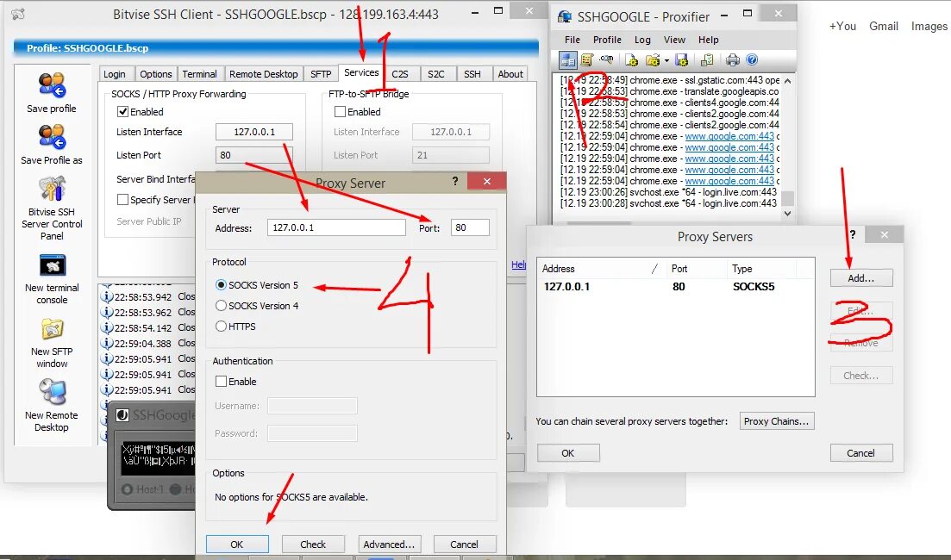The image size is (951, 560).
Task: Click OK in the Proxy Server dialog
Action: click(237, 544)
